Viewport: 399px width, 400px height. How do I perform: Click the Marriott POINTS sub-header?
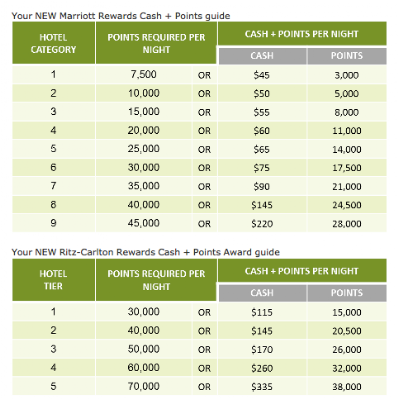tap(347, 56)
